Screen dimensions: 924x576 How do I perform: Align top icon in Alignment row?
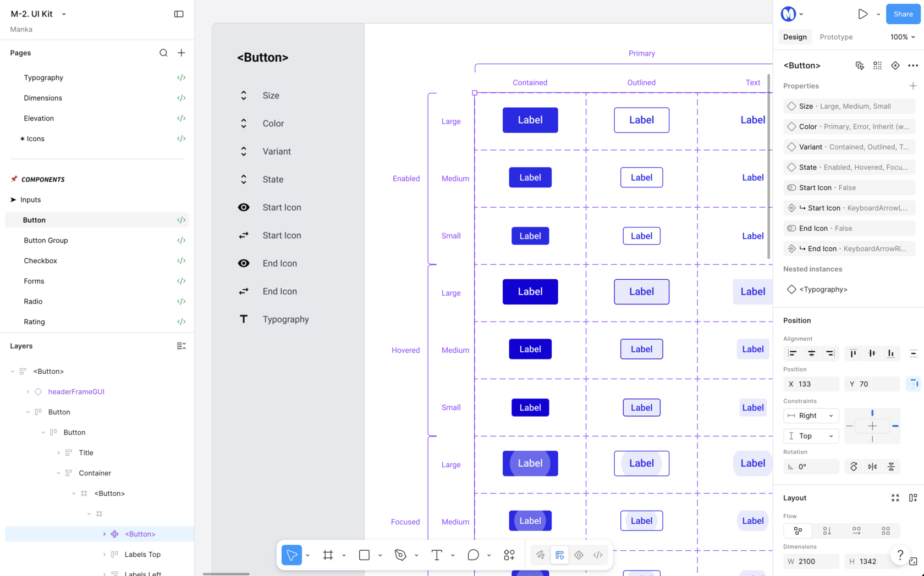[x=853, y=353]
